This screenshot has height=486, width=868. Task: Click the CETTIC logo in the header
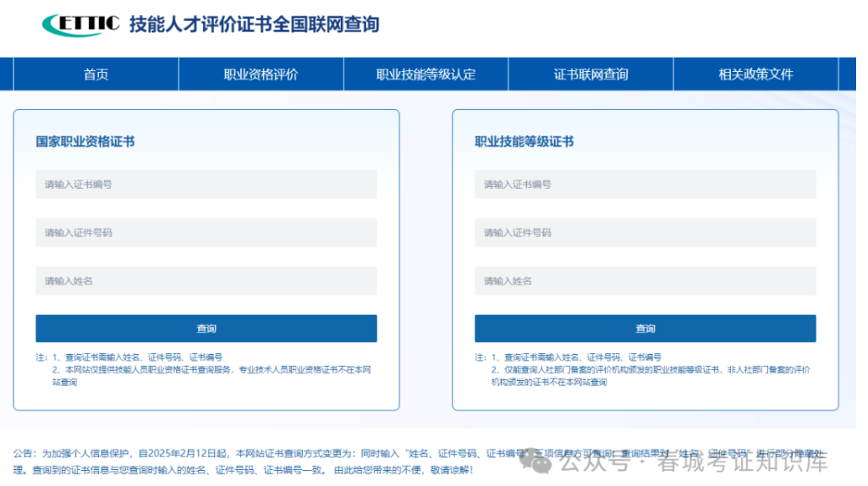pyautogui.click(x=80, y=25)
